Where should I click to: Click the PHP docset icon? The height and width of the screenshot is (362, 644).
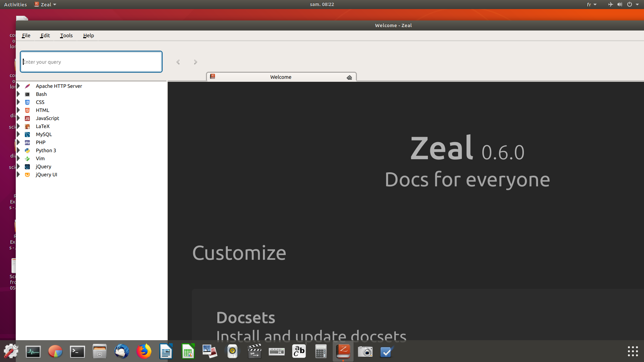[28, 142]
